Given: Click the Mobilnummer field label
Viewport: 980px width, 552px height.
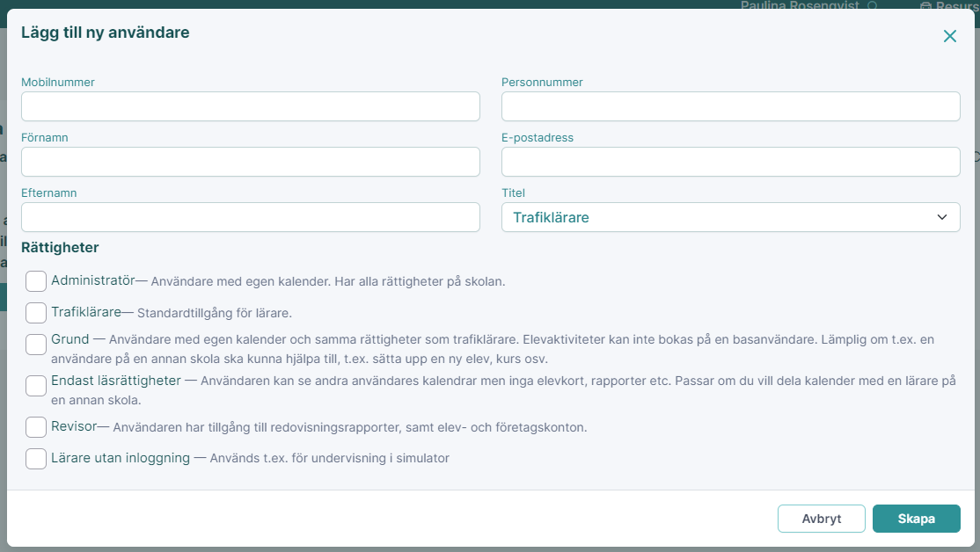Looking at the screenshot, I should [x=58, y=83].
